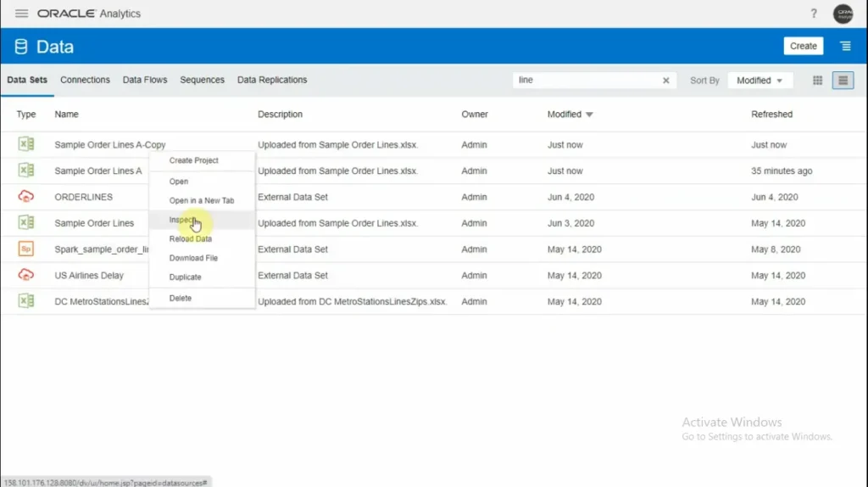Click the help question mark icon
Image resolution: width=868 pixels, height=487 pixels.
pyautogui.click(x=814, y=14)
